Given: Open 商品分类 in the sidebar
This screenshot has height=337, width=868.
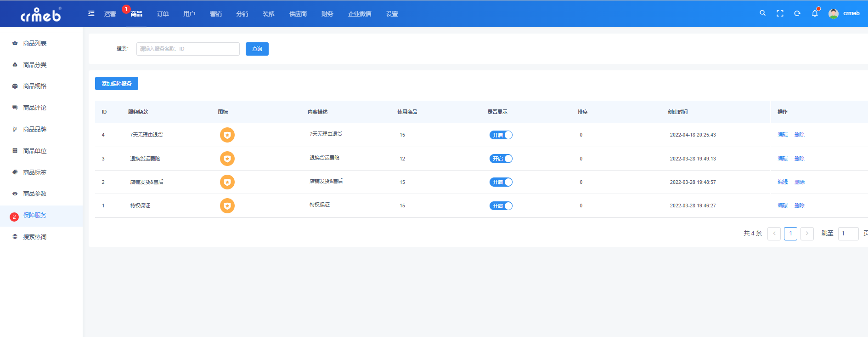Looking at the screenshot, I should point(35,65).
